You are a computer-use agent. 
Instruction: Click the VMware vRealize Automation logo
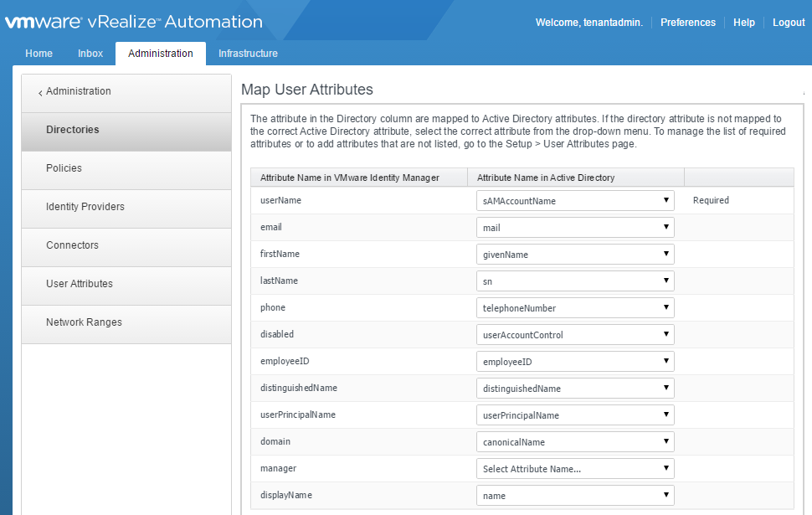click(x=134, y=22)
